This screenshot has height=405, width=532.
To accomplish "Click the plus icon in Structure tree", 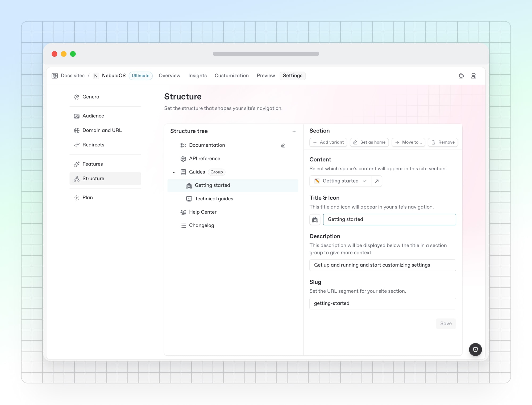I will [294, 131].
